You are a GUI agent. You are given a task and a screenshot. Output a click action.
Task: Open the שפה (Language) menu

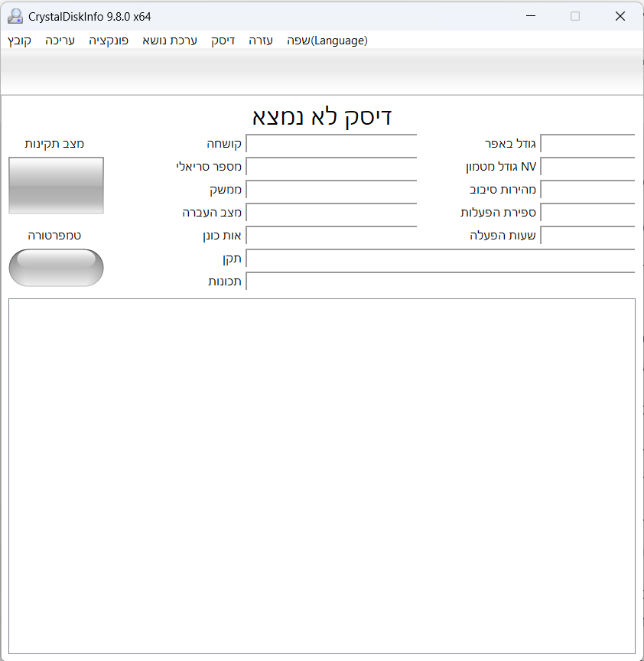329,41
